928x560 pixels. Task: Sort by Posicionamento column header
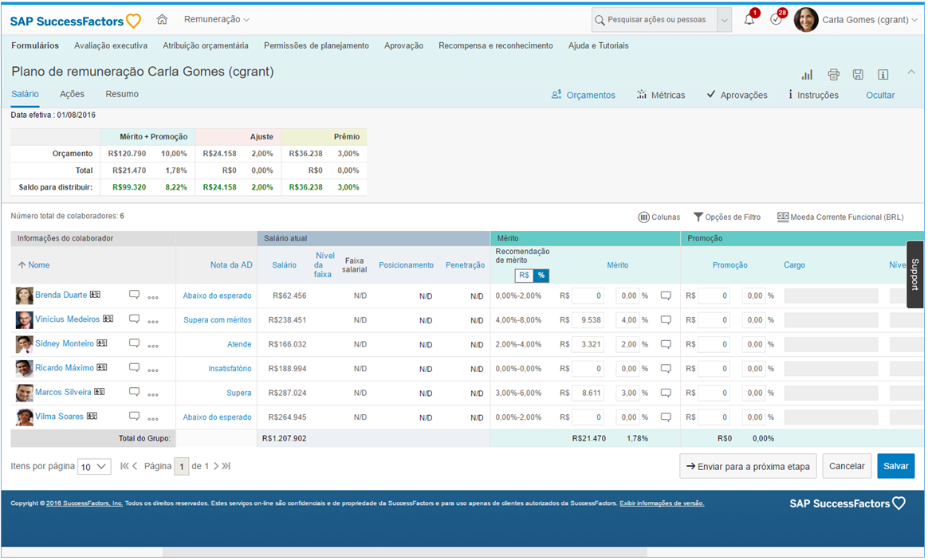tap(406, 265)
